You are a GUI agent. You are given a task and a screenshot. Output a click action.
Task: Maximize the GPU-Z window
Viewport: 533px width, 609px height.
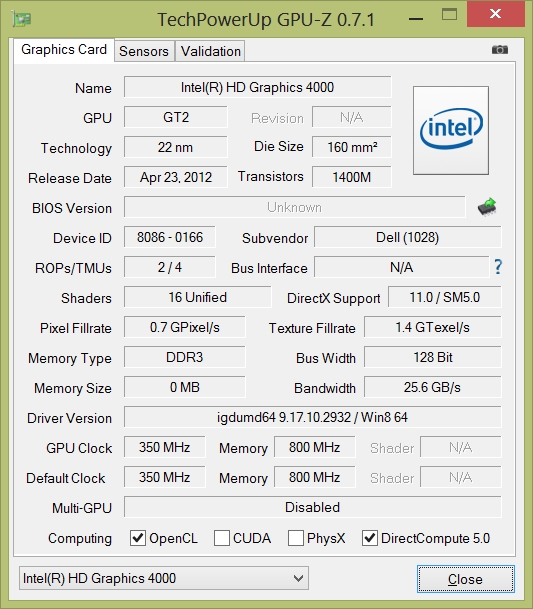pyautogui.click(x=449, y=15)
